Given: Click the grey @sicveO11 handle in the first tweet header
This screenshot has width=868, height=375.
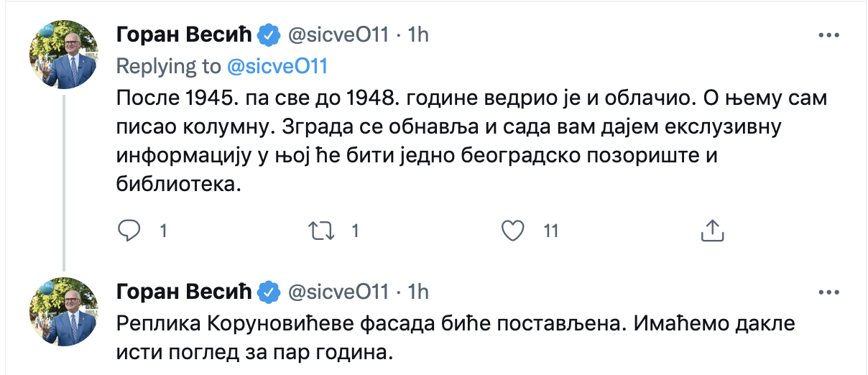Looking at the screenshot, I should click(338, 34).
